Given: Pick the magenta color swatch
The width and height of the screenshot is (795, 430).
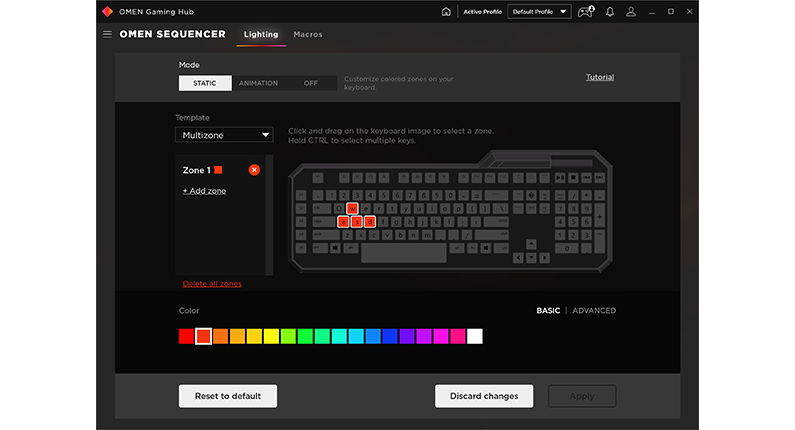Looking at the screenshot, I should [x=441, y=336].
